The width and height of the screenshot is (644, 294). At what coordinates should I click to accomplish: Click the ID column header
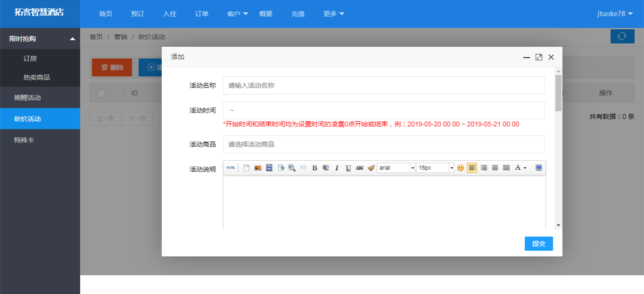tap(135, 93)
